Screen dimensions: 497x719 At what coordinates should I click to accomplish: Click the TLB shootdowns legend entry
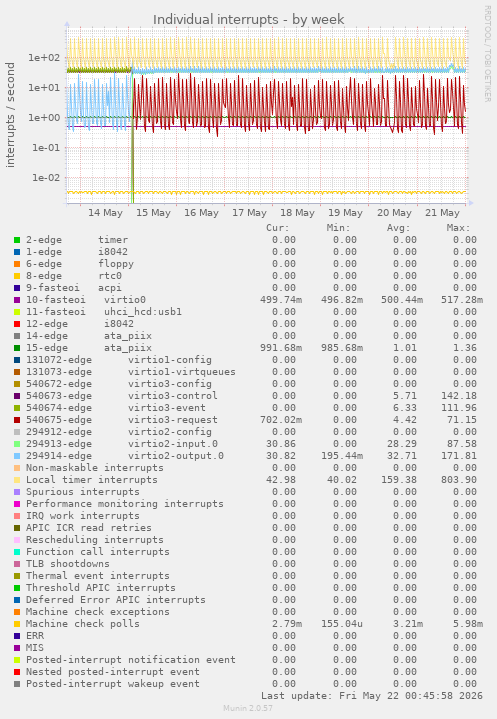(68, 564)
